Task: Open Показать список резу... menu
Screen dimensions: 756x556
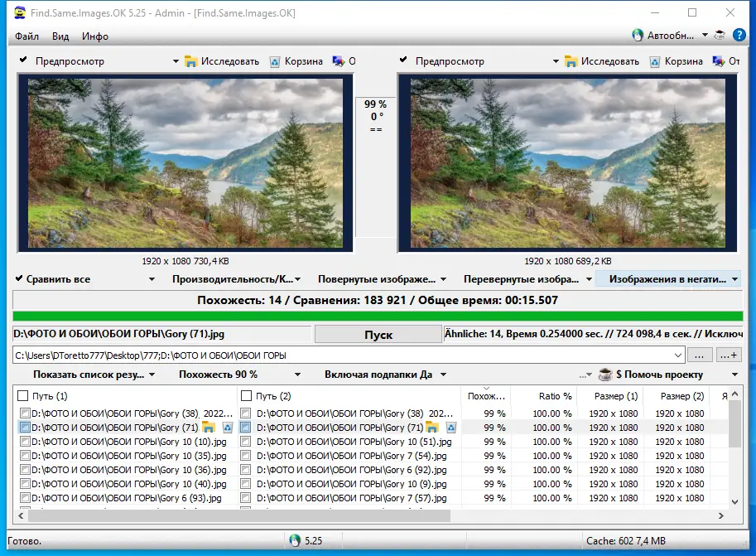Action: point(94,375)
